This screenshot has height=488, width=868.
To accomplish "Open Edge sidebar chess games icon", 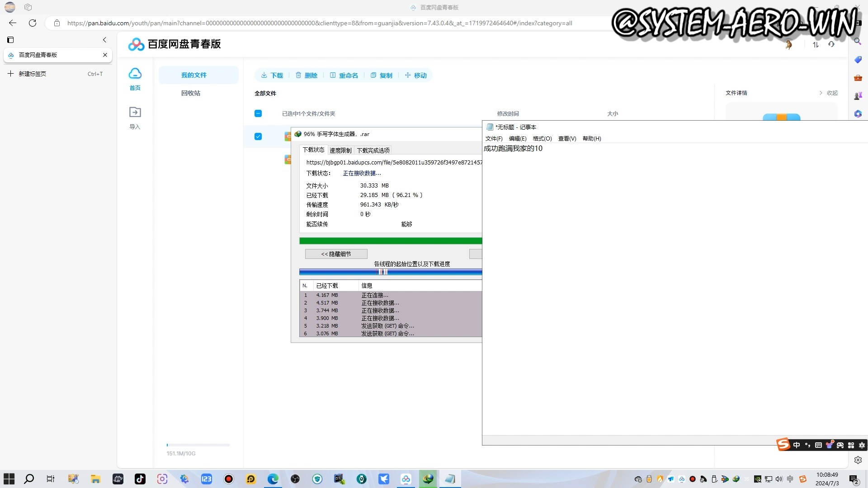I will [858, 96].
